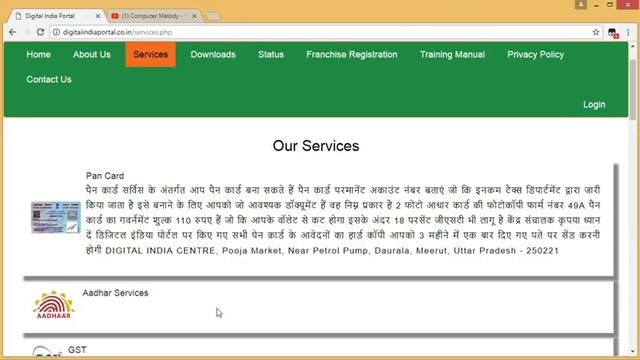Image resolution: width=640 pixels, height=360 pixels.
Task: Open the Contact Us page
Action: pyautogui.click(x=49, y=80)
